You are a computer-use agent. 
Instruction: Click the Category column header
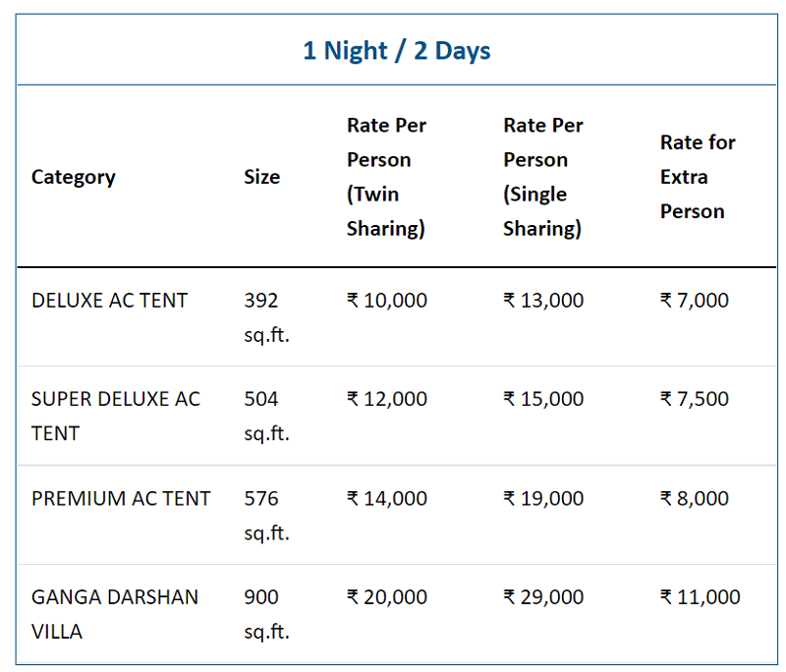pyautogui.click(x=74, y=177)
